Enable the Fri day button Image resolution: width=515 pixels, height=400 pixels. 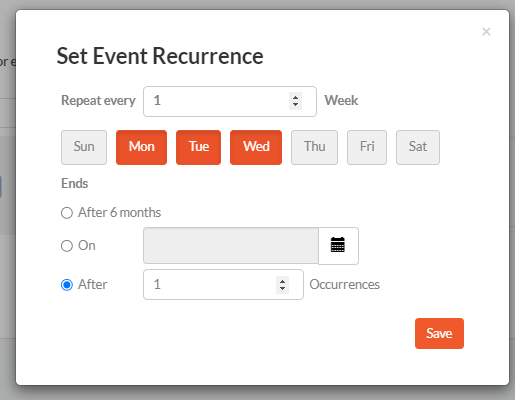367,147
